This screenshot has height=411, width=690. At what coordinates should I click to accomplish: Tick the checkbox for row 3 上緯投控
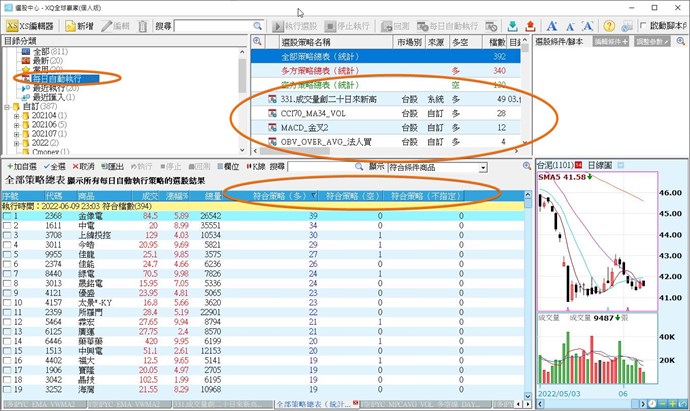(x=7, y=235)
